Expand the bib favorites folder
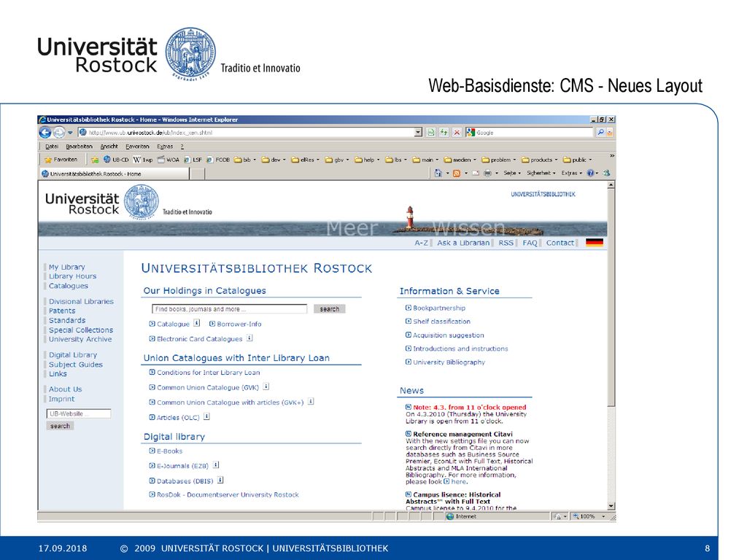 [x=245, y=160]
